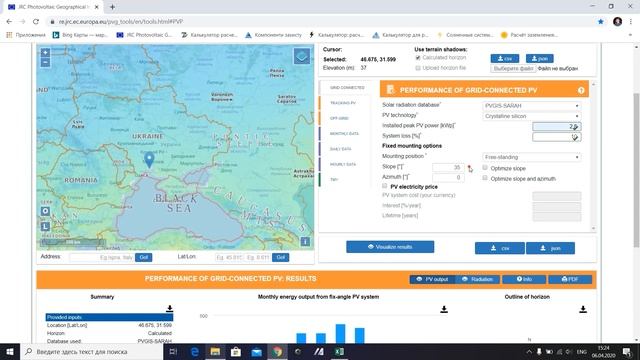Screen dimensions: 640x360
Task: Switch to Grid Connected tab
Action: pos(347,88)
